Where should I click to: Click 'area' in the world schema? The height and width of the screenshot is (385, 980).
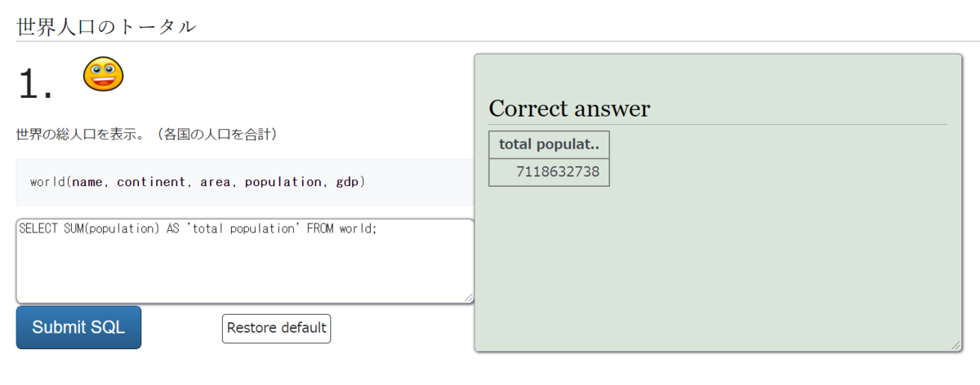coord(216,182)
